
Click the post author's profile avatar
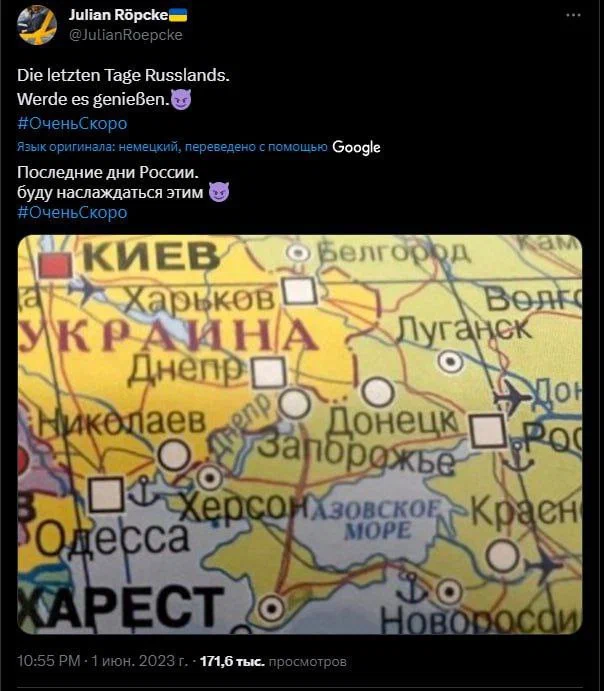point(37,25)
